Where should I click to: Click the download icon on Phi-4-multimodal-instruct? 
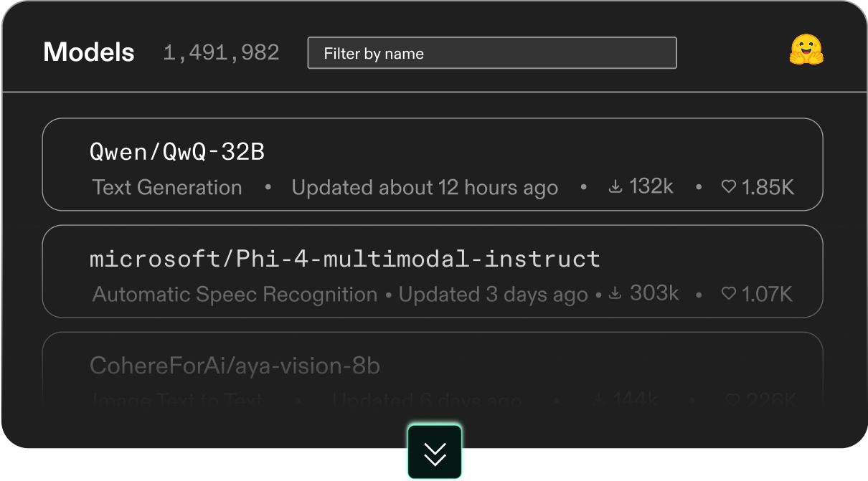615,293
